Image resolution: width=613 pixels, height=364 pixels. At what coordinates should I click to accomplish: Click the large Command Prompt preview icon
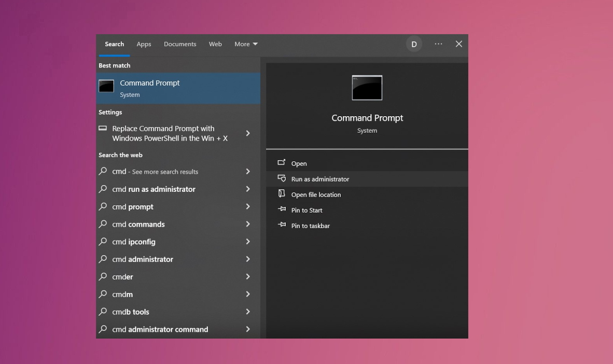pyautogui.click(x=367, y=88)
